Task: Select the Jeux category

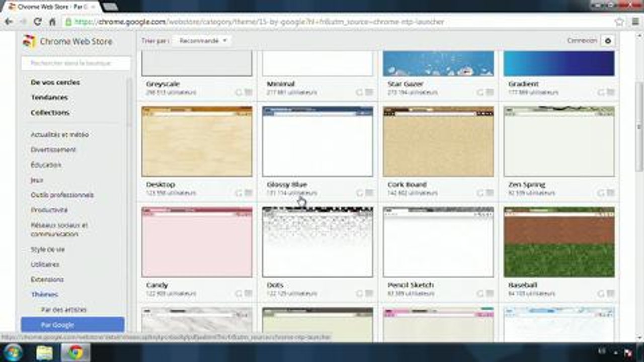Action: [37, 180]
